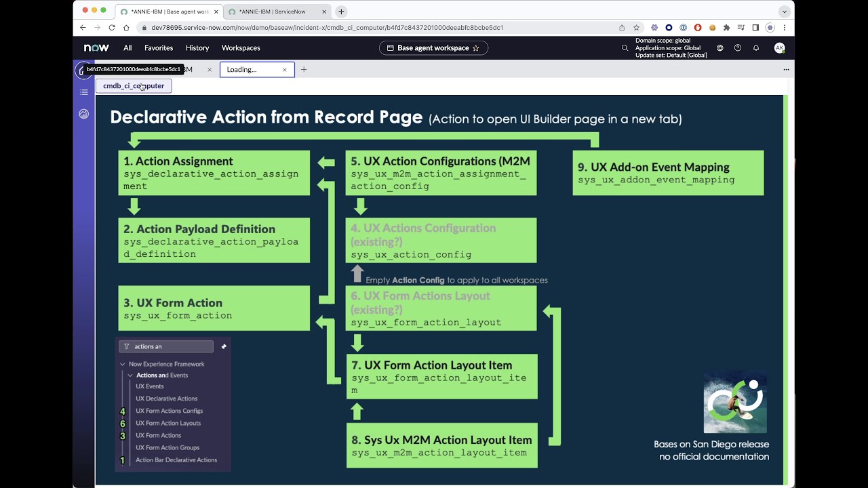Click the pin icon beside the filter box
This screenshot has height=488, width=868.
tap(224, 346)
